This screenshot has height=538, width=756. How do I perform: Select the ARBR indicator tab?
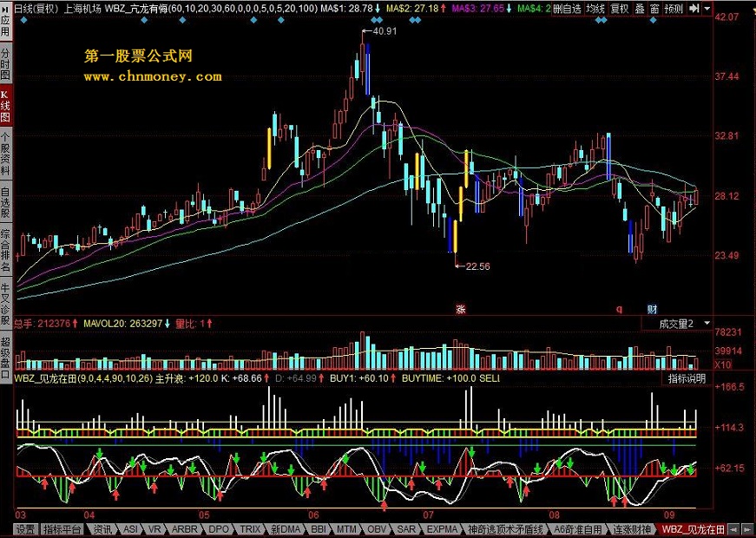184,529
